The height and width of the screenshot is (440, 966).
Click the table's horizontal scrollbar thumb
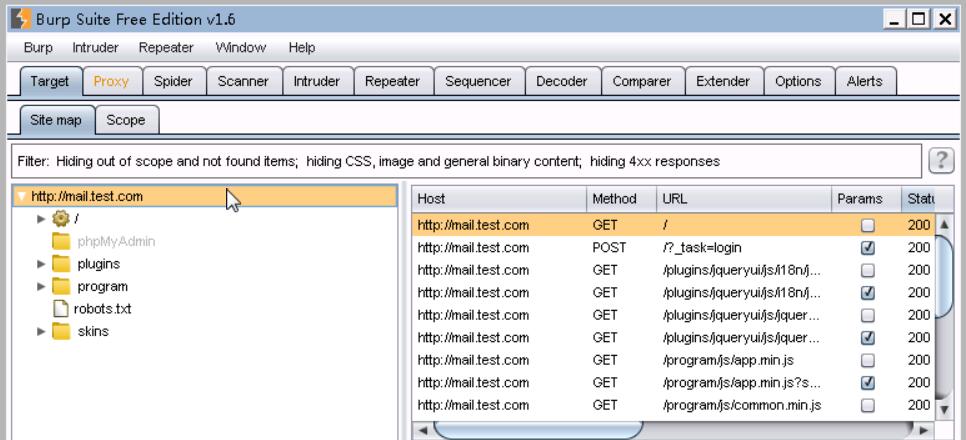pyautogui.click(x=538, y=430)
